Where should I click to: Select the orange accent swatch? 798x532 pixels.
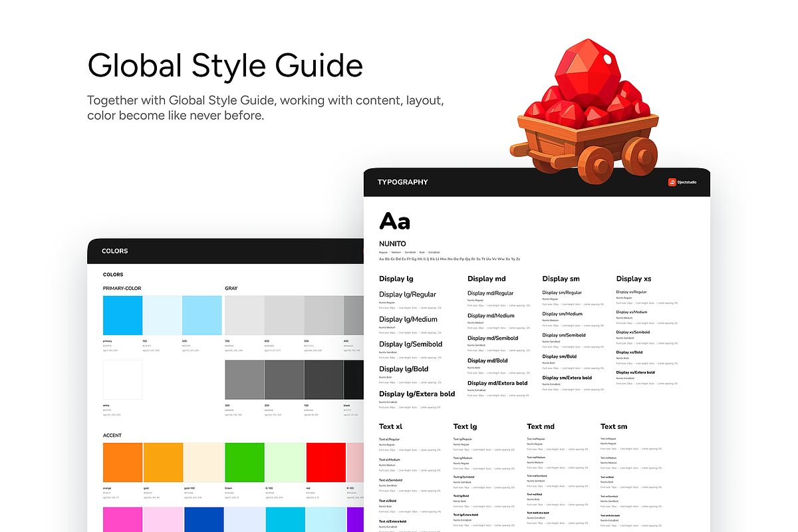click(123, 463)
